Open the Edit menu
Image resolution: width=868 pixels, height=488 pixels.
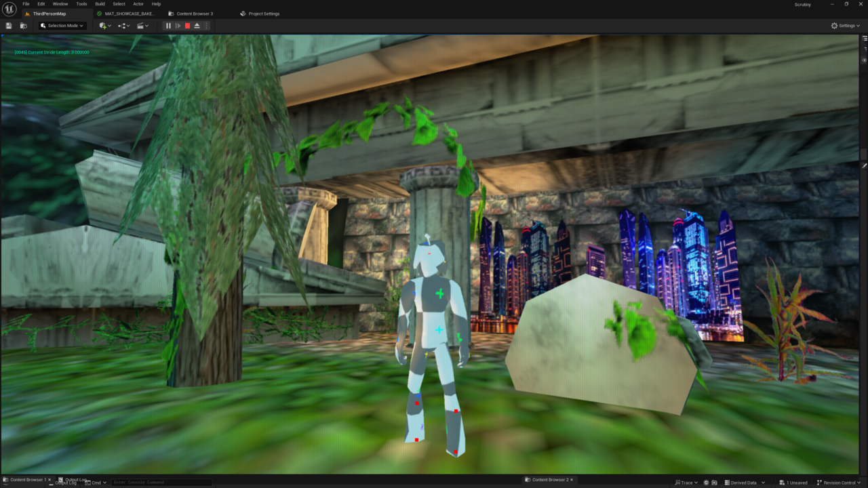[41, 4]
